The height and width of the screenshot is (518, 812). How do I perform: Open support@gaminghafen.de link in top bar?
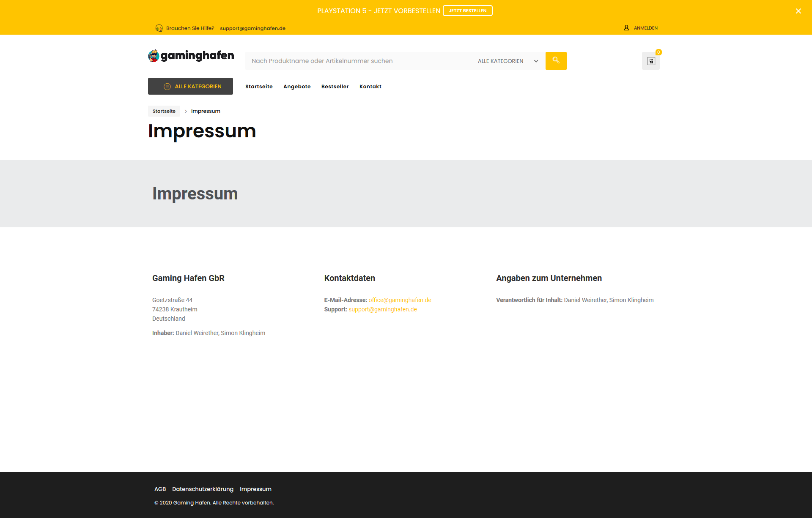pyautogui.click(x=252, y=28)
